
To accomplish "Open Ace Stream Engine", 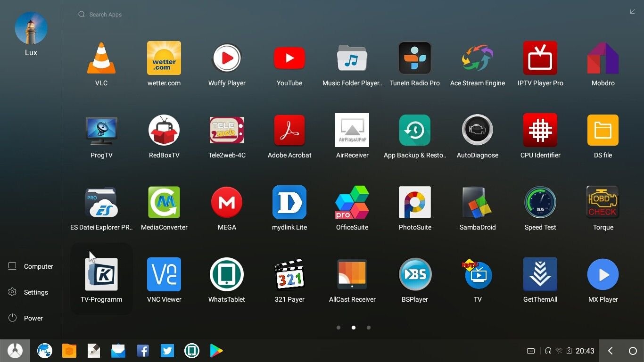I will 478,58.
